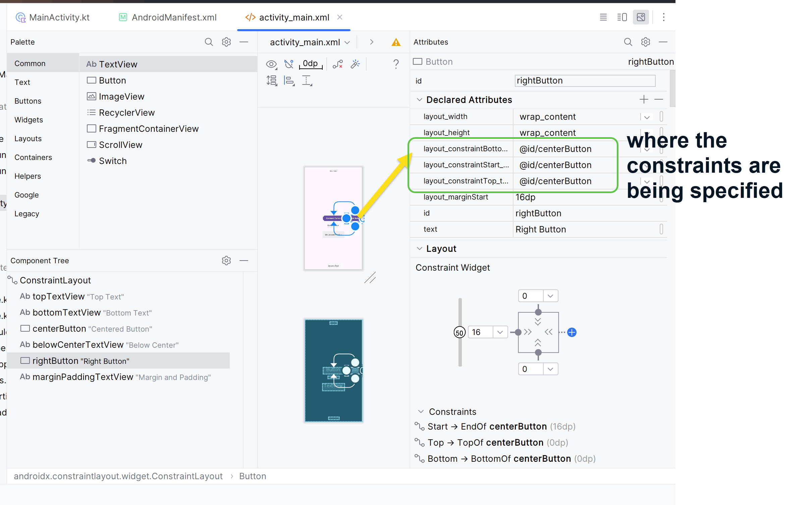Open the editor tabs more options menu
Image resolution: width=812 pixels, height=505 pixels.
663,17
